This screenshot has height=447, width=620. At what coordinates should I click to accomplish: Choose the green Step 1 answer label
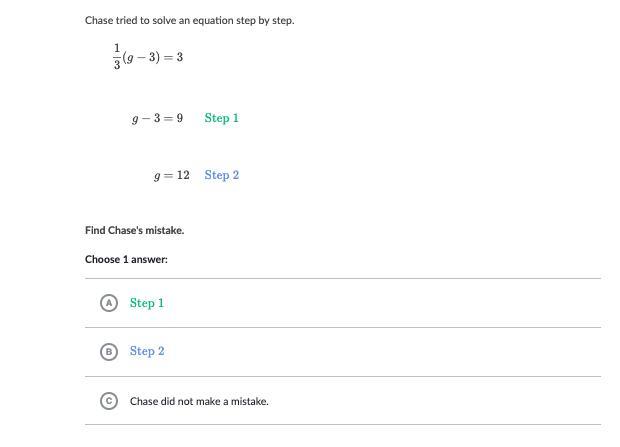[x=147, y=303]
